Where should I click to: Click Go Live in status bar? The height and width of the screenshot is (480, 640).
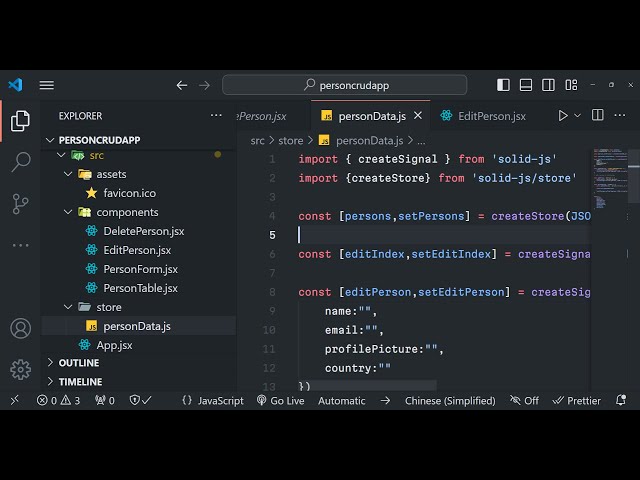coord(280,400)
